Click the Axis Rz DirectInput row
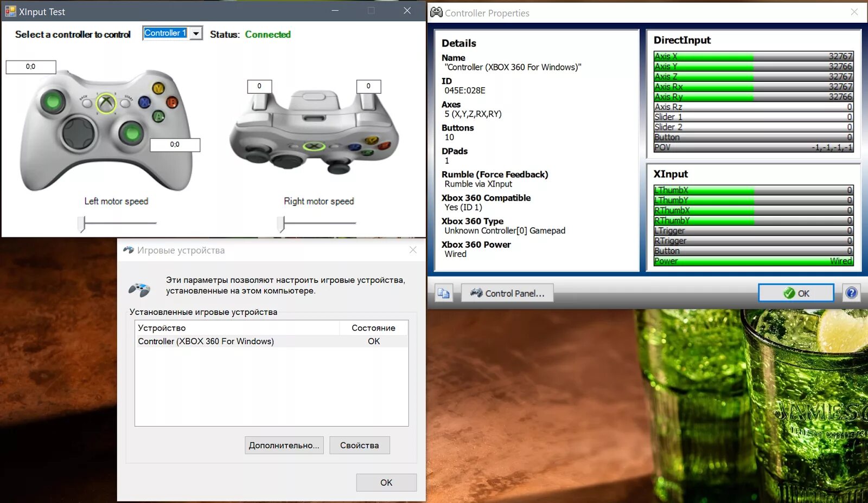 pyautogui.click(x=754, y=107)
